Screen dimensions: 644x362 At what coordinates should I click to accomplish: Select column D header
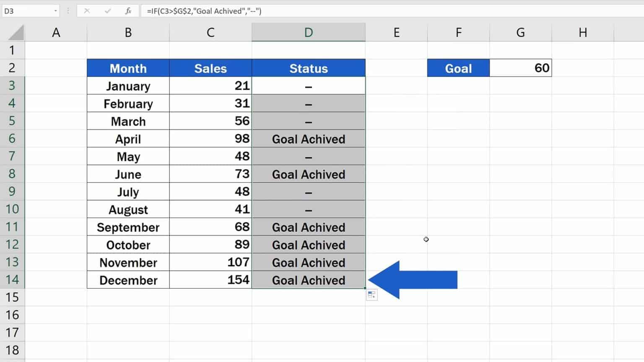309,32
